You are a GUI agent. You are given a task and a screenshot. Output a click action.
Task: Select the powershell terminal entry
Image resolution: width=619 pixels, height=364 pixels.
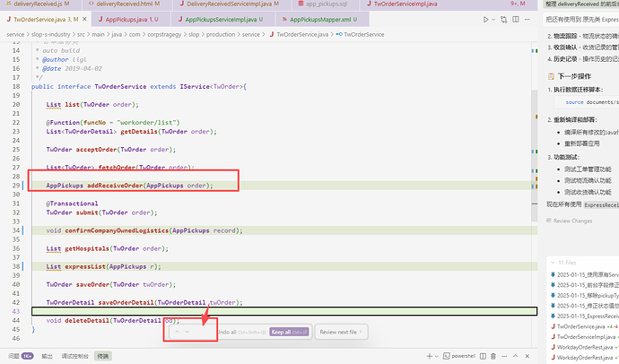(459, 356)
